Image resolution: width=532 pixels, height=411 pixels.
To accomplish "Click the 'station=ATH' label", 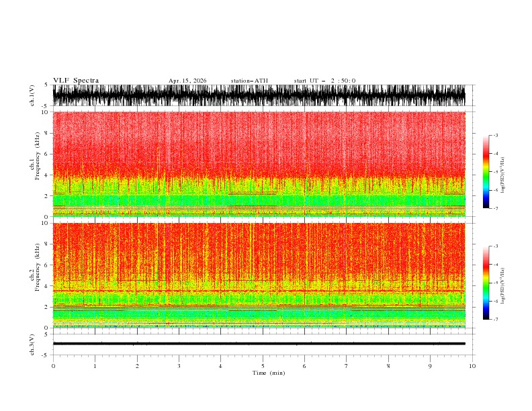I will [x=249, y=81].
